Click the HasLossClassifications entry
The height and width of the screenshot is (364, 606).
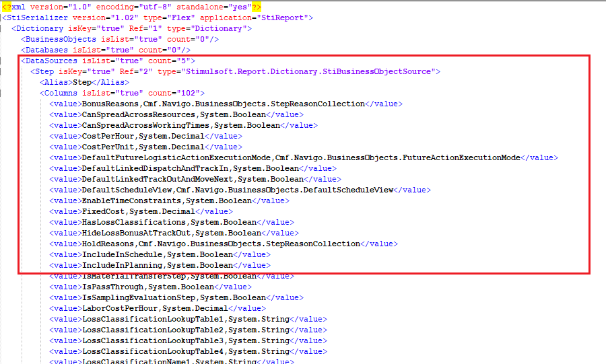click(x=172, y=223)
